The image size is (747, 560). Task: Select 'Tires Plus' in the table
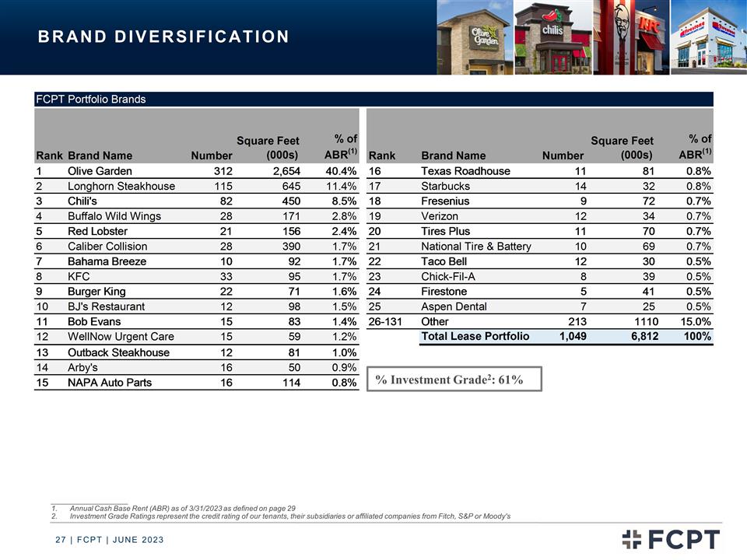[x=445, y=232]
